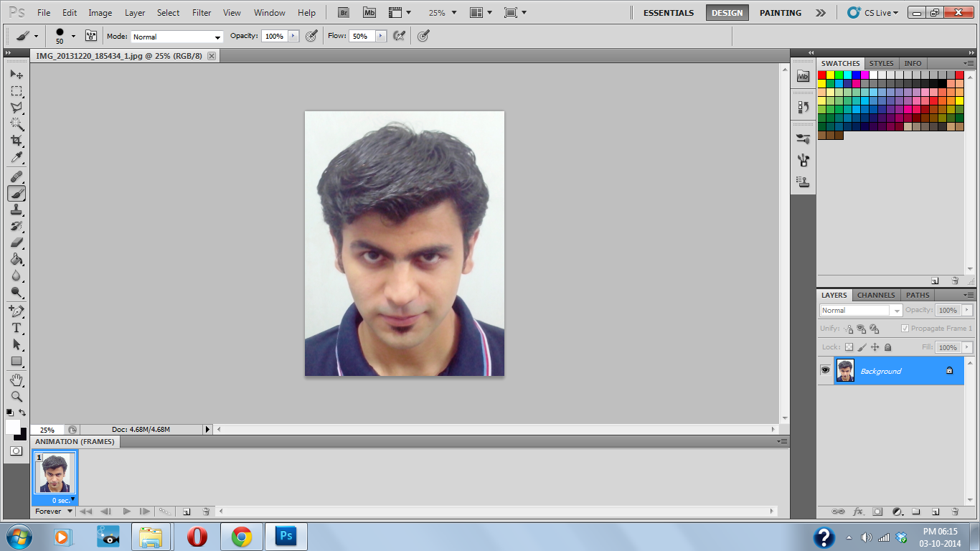The height and width of the screenshot is (551, 980).
Task: Open the layer blend mode Normal dropdown
Action: pyautogui.click(x=860, y=311)
